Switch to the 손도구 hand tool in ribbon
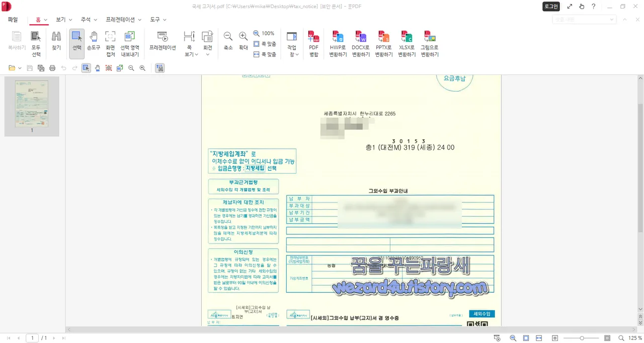This screenshot has width=644, height=343. click(x=94, y=41)
